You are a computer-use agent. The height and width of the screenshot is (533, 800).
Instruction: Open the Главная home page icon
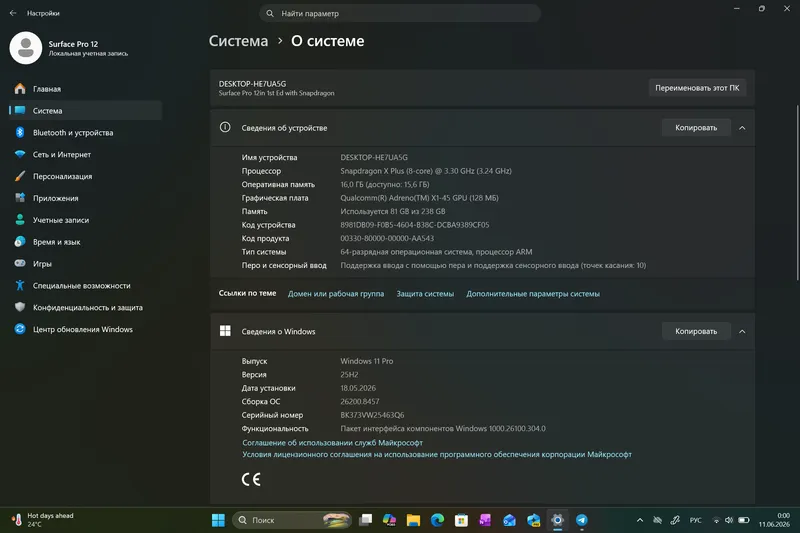(20, 89)
